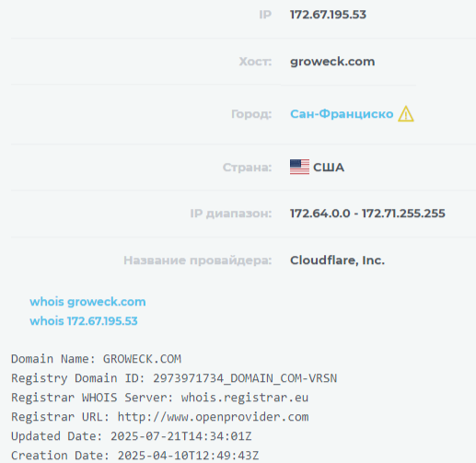Click the Domain Name: GROWECK.COM line
This screenshot has width=476, height=463.
pyautogui.click(x=97, y=359)
